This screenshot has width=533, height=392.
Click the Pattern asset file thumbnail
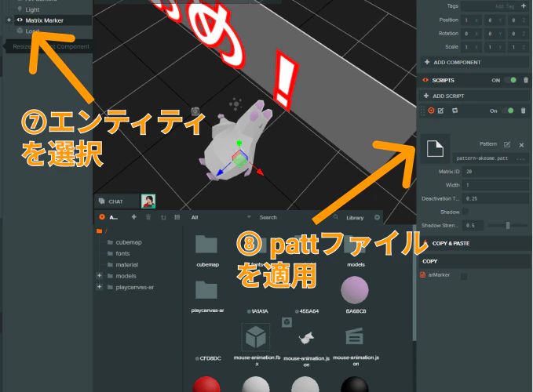click(x=435, y=149)
